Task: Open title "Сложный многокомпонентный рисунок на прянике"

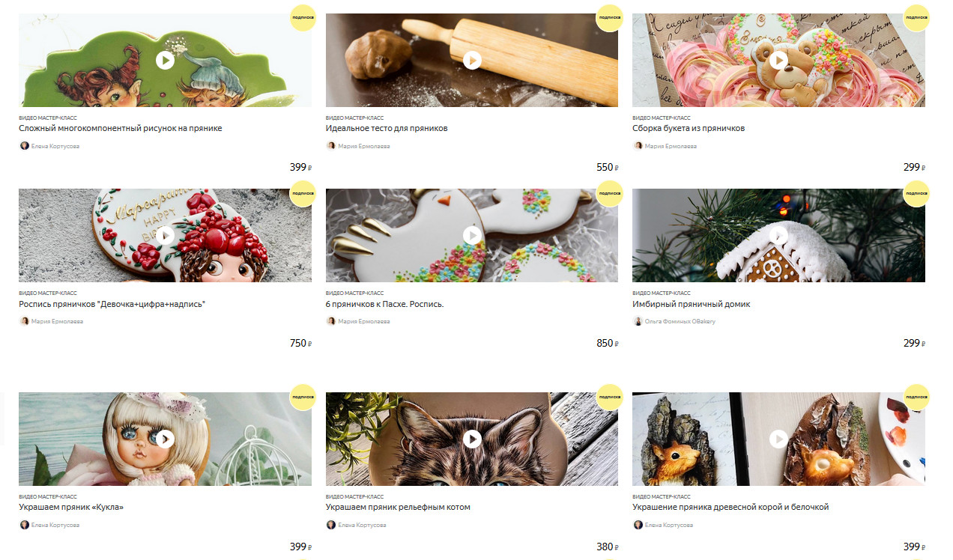Action: coord(120,128)
